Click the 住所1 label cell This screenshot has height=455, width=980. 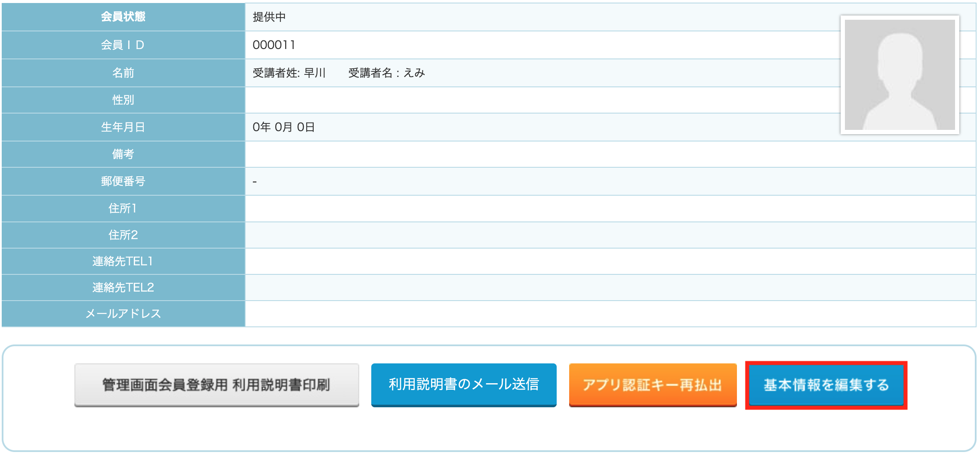(x=123, y=208)
